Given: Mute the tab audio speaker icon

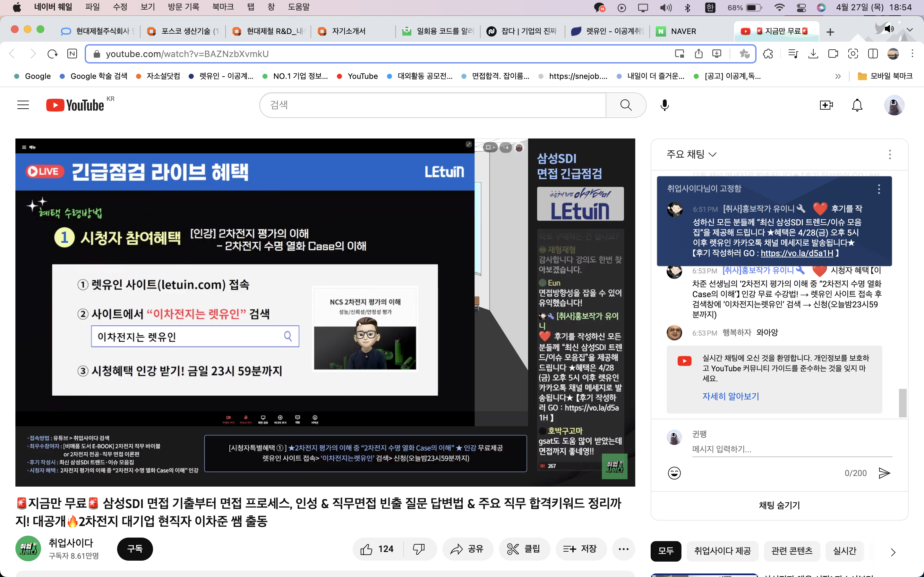Looking at the screenshot, I should (x=889, y=29).
